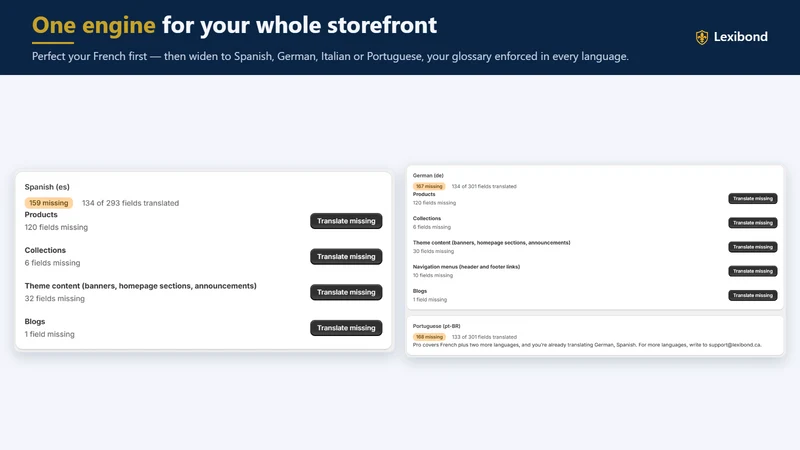Viewport: 800px width, 450px height.
Task: Click the "159 missing" badge under Spanish
Action: [x=48, y=203]
